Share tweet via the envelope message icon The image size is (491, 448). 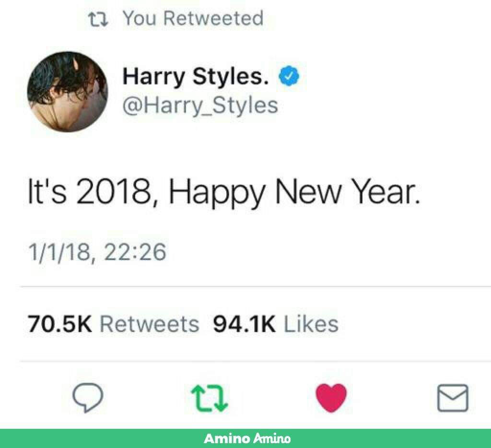453,398
